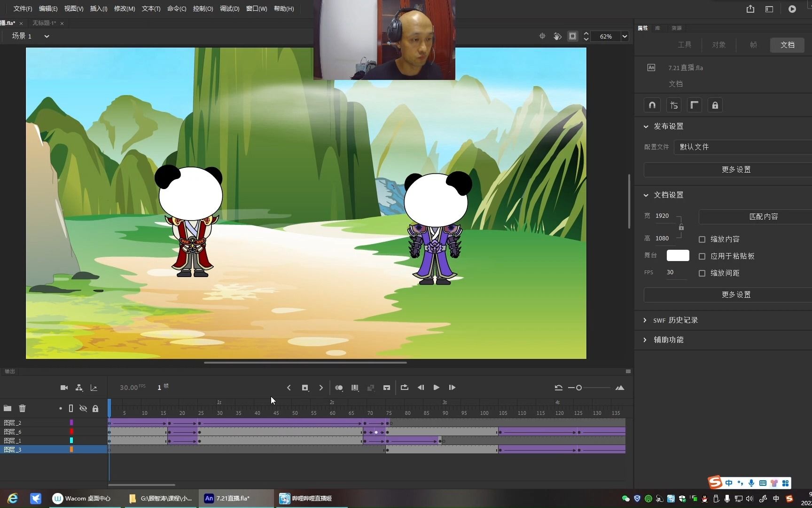This screenshot has height=508, width=812.
Task: Open the 修改(M) menu
Action: pyautogui.click(x=125, y=9)
